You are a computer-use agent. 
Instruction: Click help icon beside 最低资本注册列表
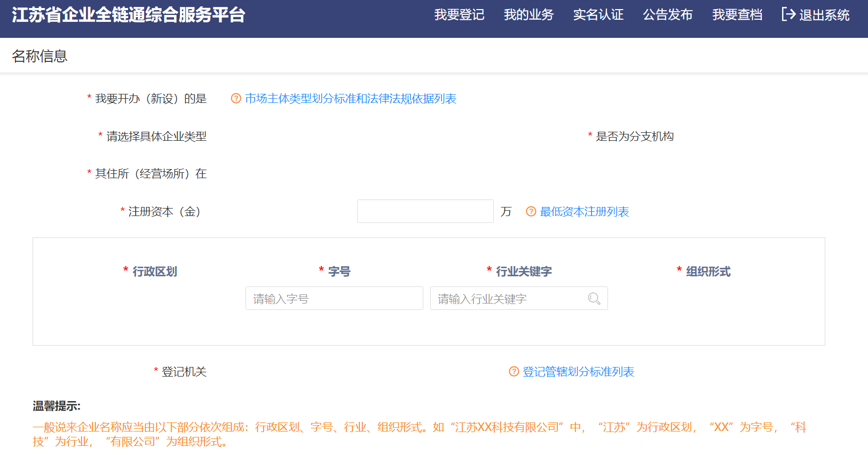pyautogui.click(x=531, y=212)
